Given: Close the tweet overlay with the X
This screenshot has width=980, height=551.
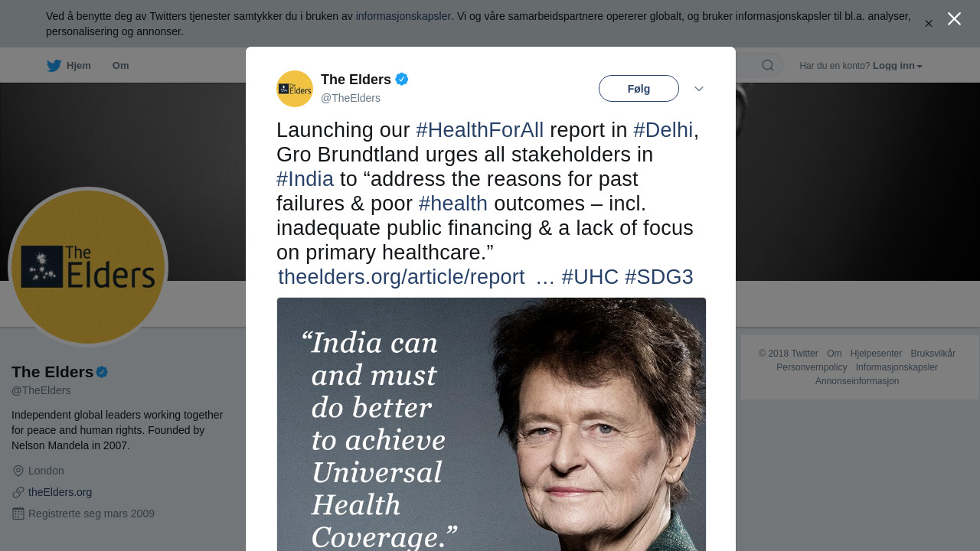Looking at the screenshot, I should [x=954, y=19].
